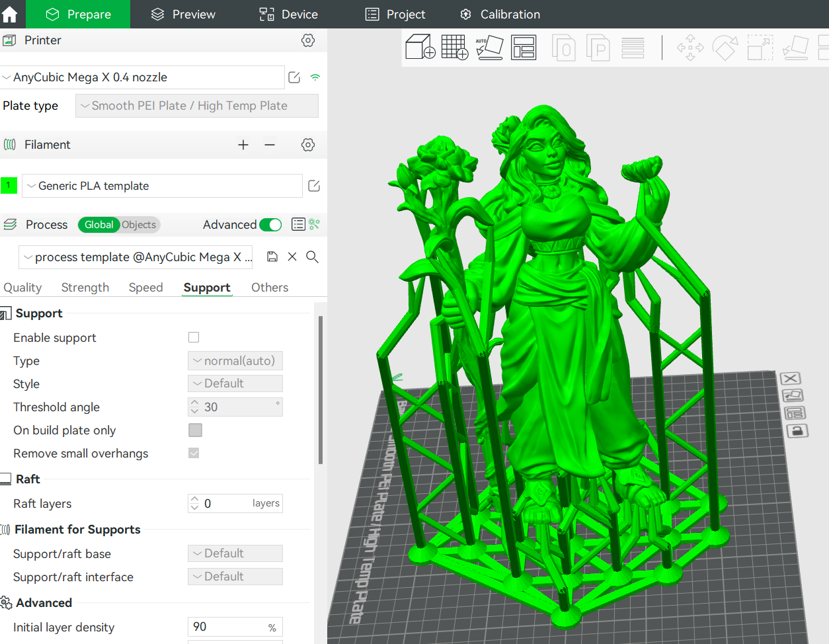Edit the AnyCubic Mega X printer preset
829x644 pixels.
pyautogui.click(x=294, y=77)
